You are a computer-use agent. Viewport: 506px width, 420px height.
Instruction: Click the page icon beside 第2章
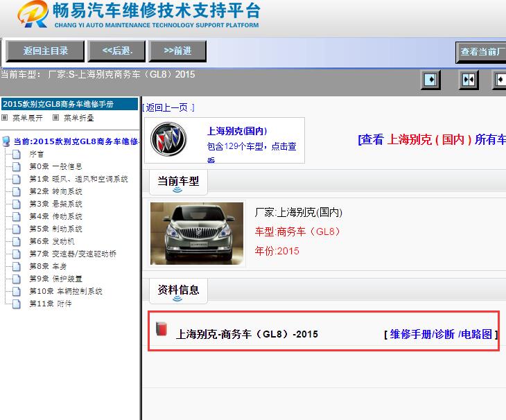[x=17, y=191]
